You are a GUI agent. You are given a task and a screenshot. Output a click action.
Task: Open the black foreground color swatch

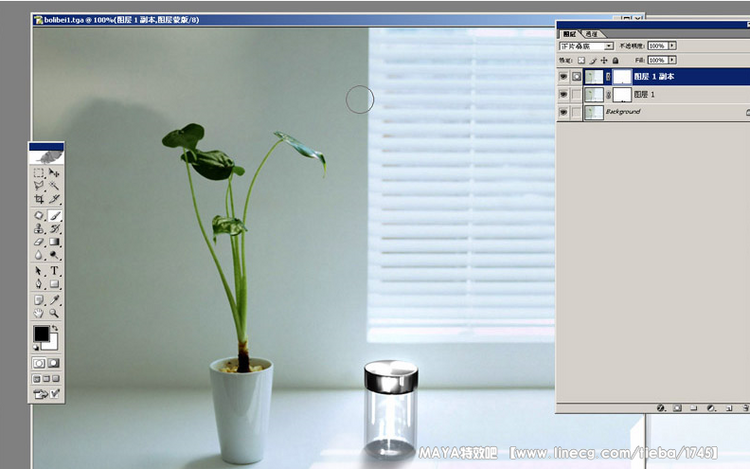41,334
